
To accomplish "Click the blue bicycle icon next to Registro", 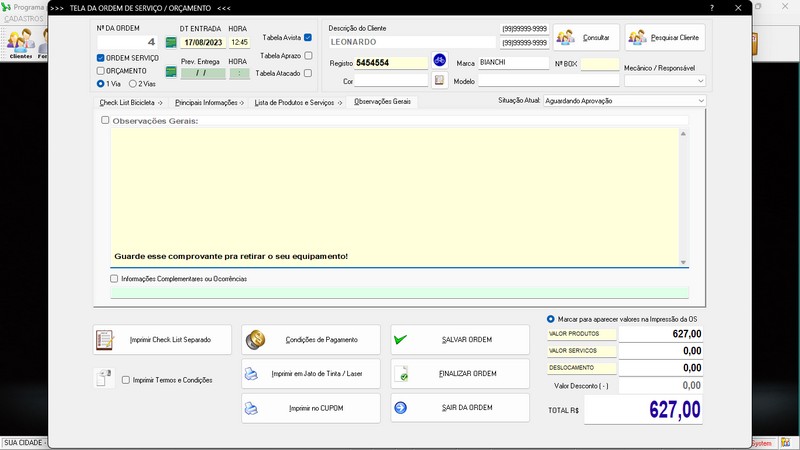I will tap(439, 60).
